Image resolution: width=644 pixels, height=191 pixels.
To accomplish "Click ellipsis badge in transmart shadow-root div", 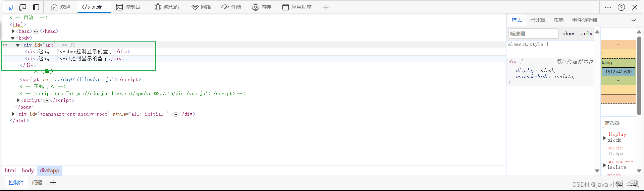I will 175,114.
